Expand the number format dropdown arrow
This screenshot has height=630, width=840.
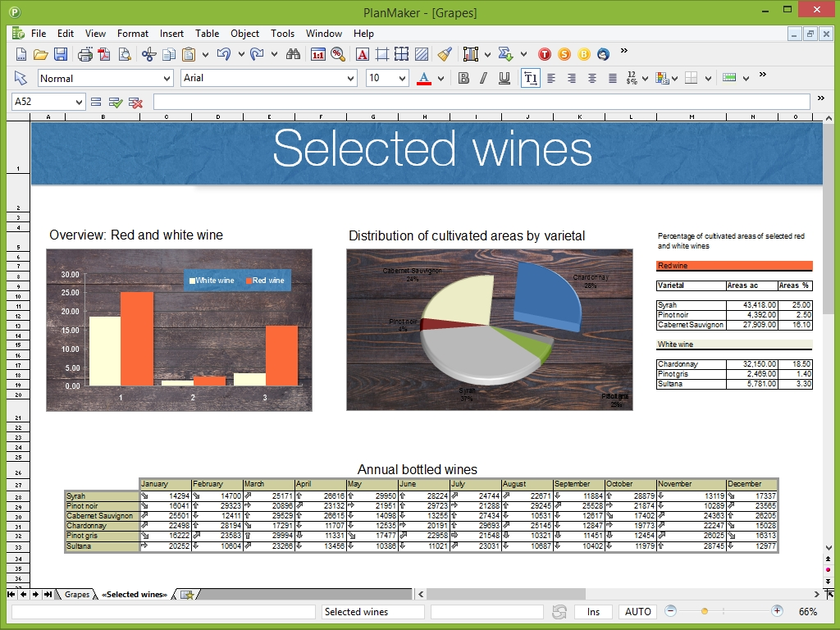click(645, 79)
